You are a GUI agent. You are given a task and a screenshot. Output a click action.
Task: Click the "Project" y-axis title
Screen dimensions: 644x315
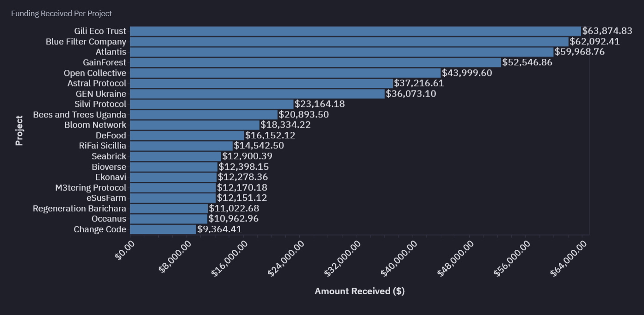[x=19, y=130]
